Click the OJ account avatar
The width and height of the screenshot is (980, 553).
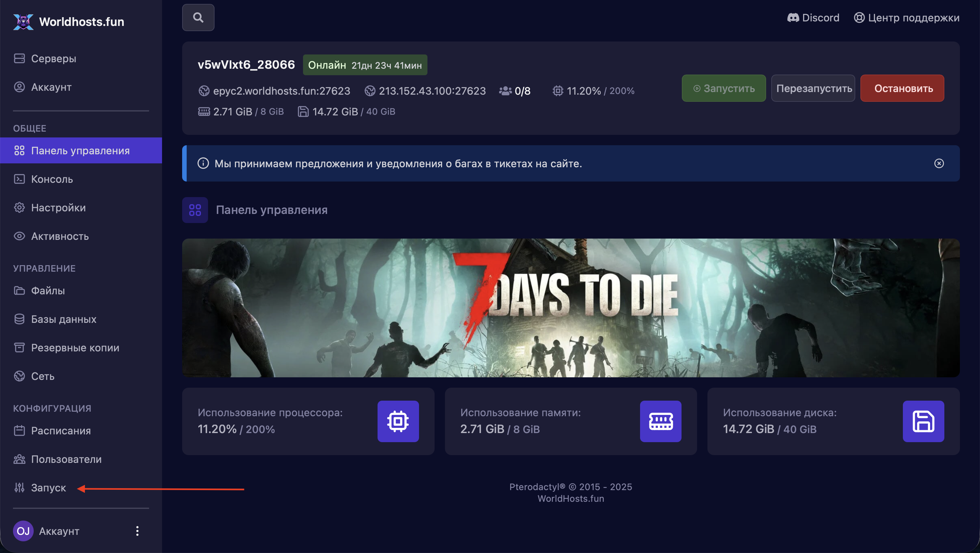(23, 531)
